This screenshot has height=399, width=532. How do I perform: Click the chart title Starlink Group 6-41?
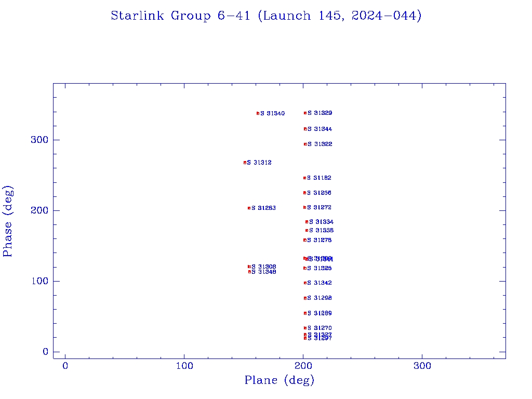(x=266, y=16)
